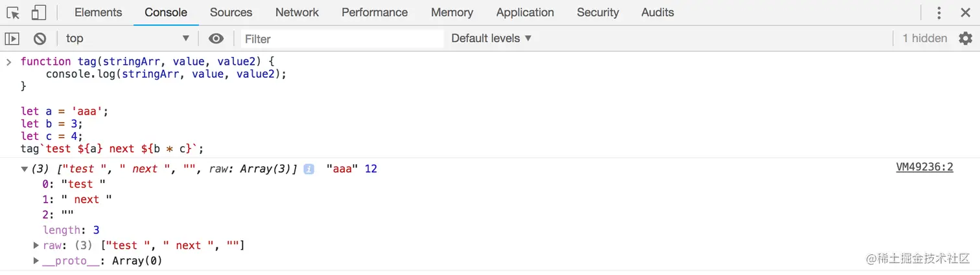This screenshot has width=980, height=275.
Task: Clear the console with the ban icon
Action: point(40,39)
